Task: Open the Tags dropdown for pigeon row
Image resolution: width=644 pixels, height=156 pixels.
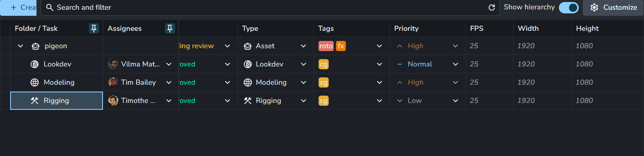Action: 379,46
